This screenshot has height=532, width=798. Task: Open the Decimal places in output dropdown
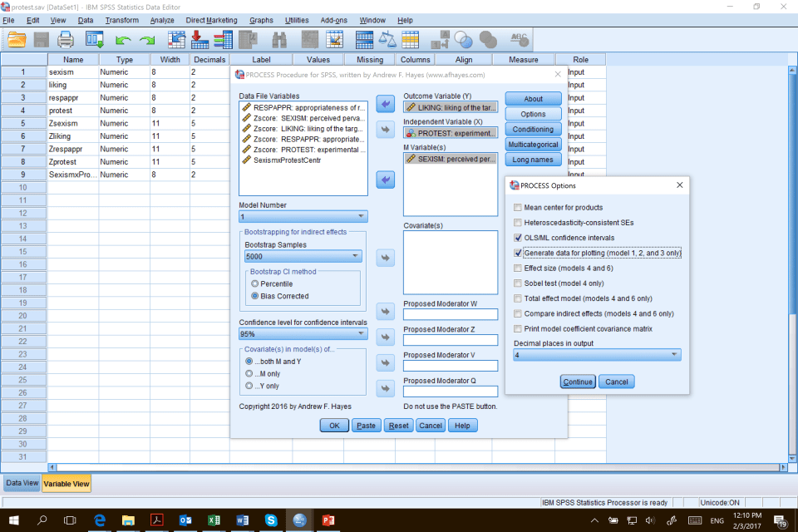[598, 355]
